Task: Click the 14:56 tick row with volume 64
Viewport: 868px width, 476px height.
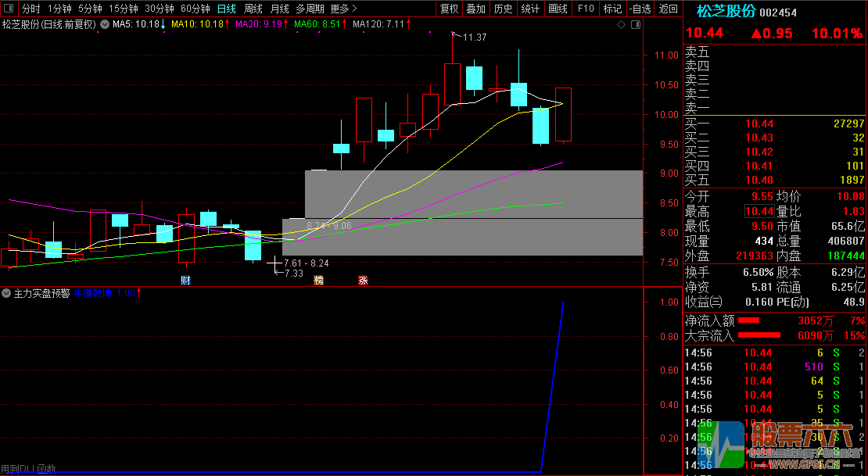Action: [x=774, y=381]
